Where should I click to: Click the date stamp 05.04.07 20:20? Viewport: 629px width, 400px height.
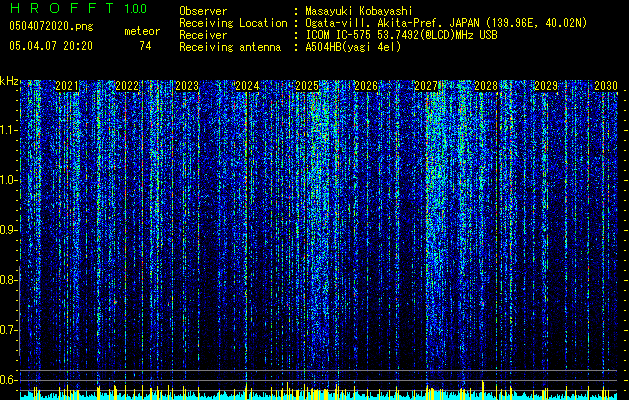point(51,46)
